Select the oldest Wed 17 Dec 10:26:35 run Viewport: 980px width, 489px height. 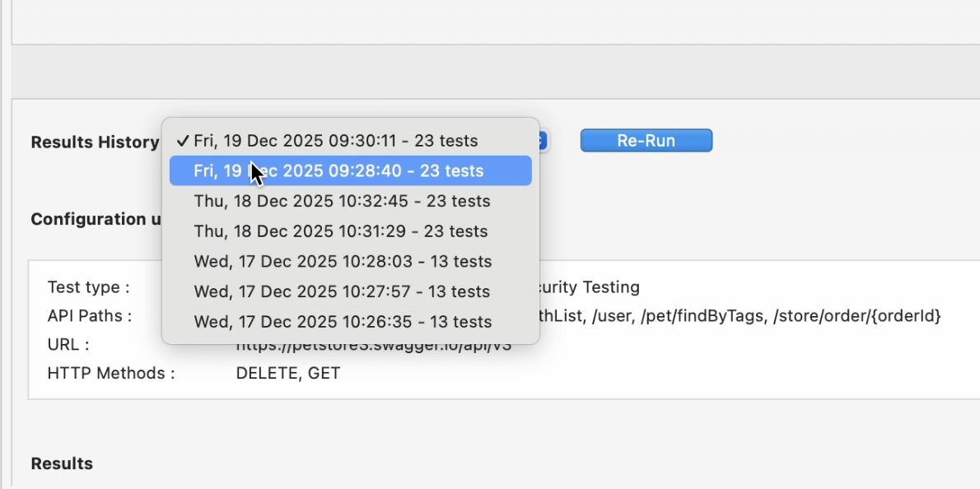tap(343, 321)
